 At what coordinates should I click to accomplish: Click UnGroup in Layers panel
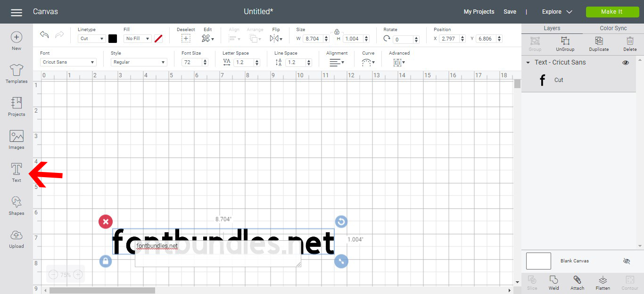[x=565, y=44]
